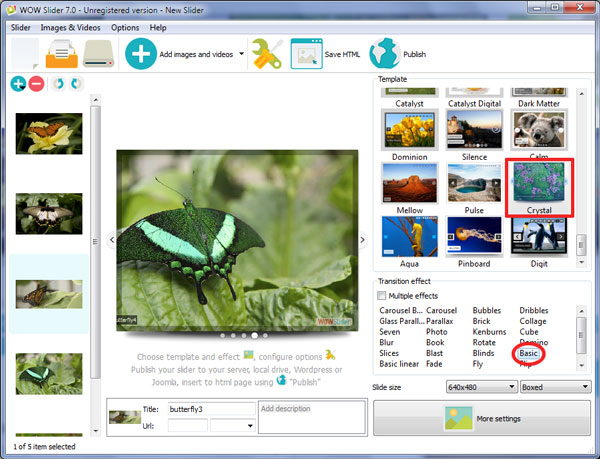Viewport: 600px width, 459px height.
Task: Select the yellow flower butterfly thumbnail
Action: (49, 133)
